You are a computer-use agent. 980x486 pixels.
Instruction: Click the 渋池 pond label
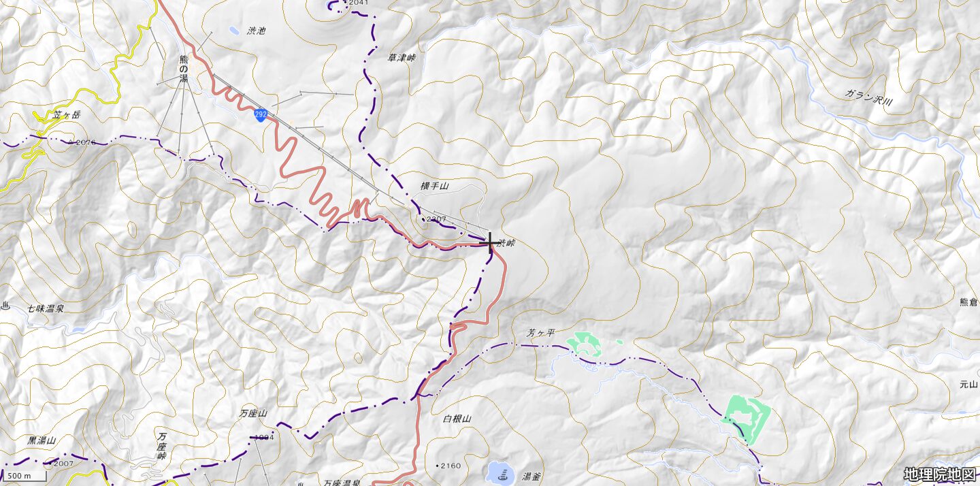257,31
